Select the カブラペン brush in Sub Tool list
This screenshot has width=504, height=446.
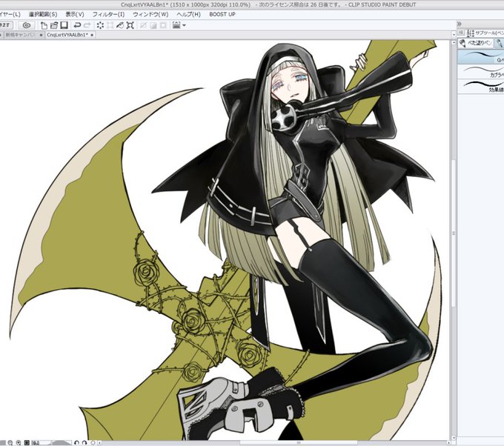tap(481, 72)
